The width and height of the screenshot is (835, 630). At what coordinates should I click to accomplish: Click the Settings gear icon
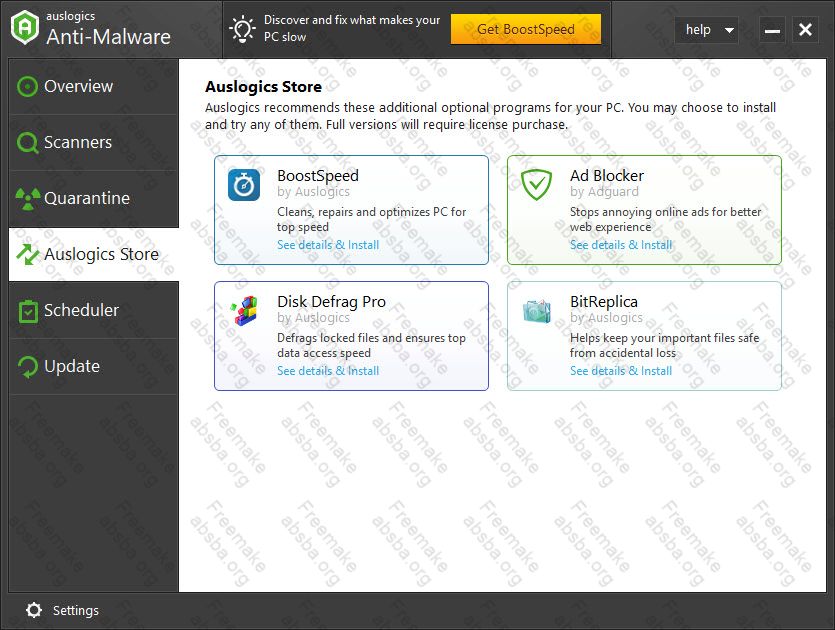[x=34, y=610]
